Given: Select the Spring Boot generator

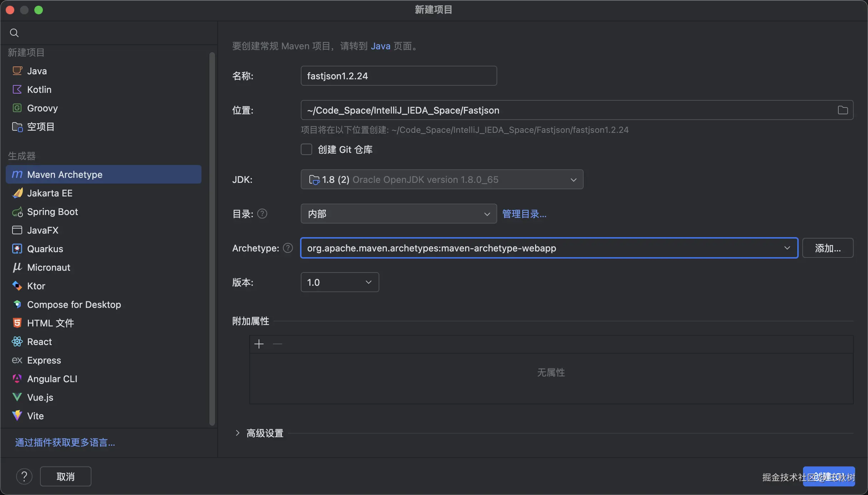Looking at the screenshot, I should (53, 212).
